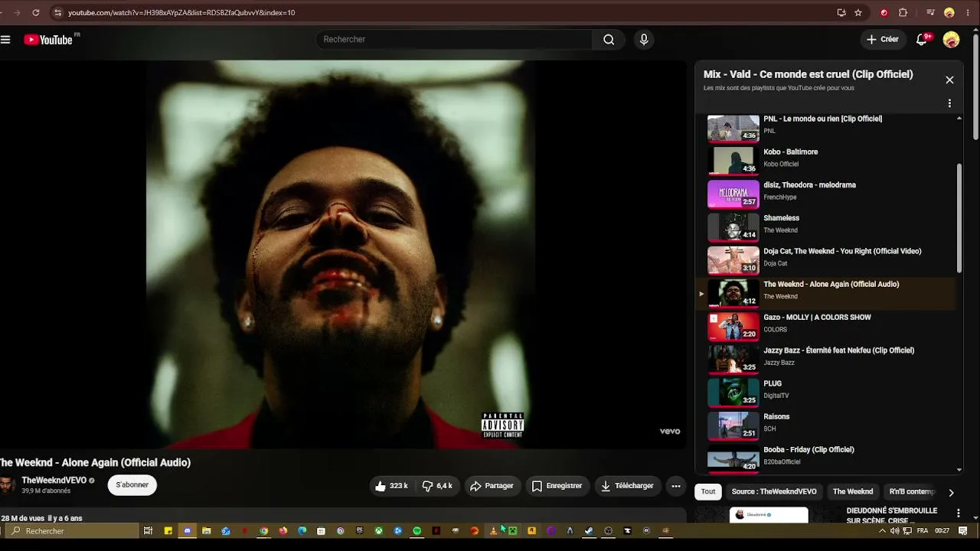980x551 pixels.
Task: Open the Xbox app from the taskbar
Action: [378, 531]
